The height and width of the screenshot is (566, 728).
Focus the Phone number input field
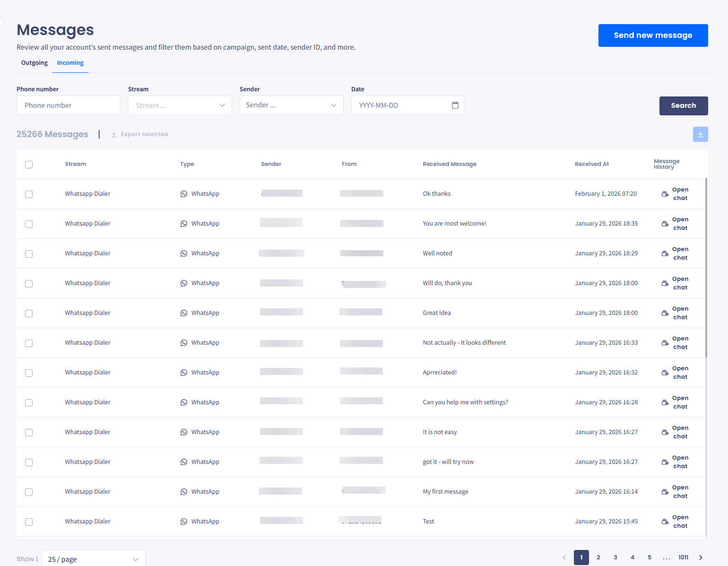tap(69, 105)
